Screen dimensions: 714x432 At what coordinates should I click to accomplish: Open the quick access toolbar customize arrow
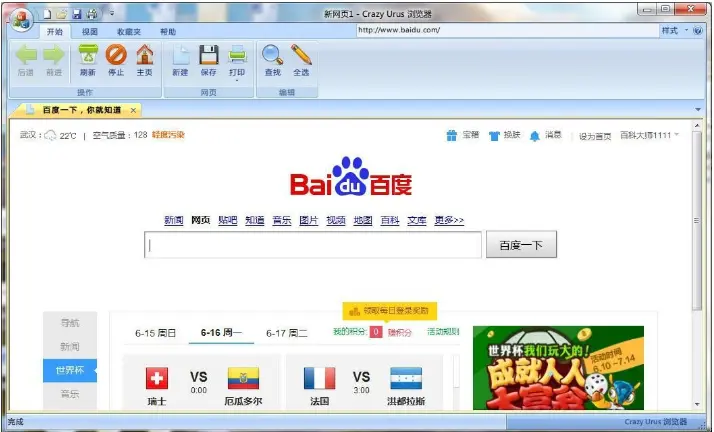pos(112,14)
